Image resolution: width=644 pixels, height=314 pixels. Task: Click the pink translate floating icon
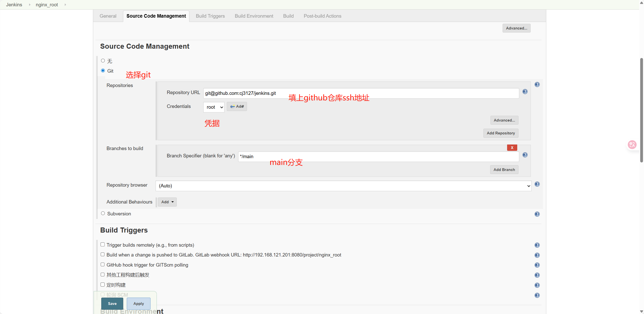(x=632, y=145)
